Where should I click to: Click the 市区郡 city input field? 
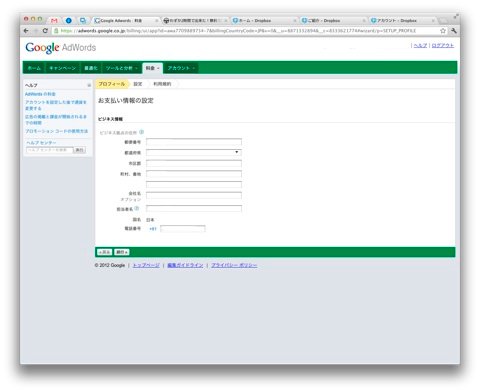(x=194, y=163)
